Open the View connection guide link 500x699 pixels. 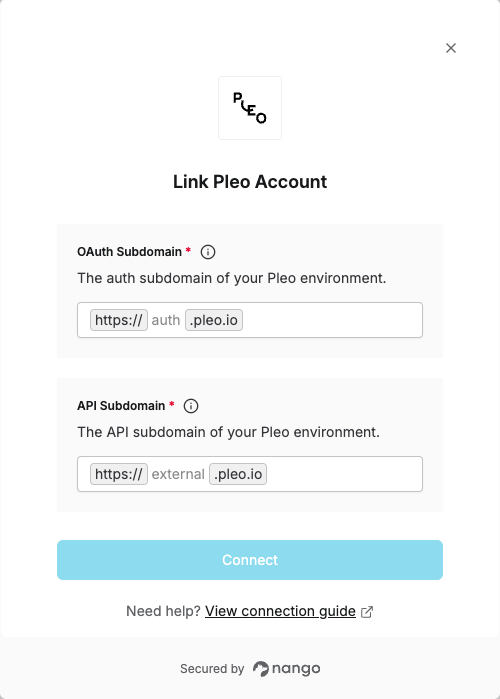pyautogui.click(x=280, y=611)
